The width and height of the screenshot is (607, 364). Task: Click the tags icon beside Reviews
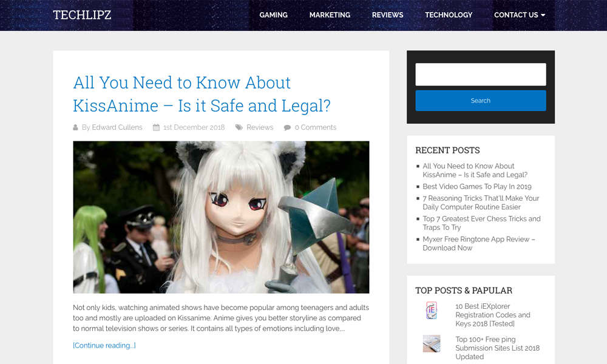click(239, 127)
